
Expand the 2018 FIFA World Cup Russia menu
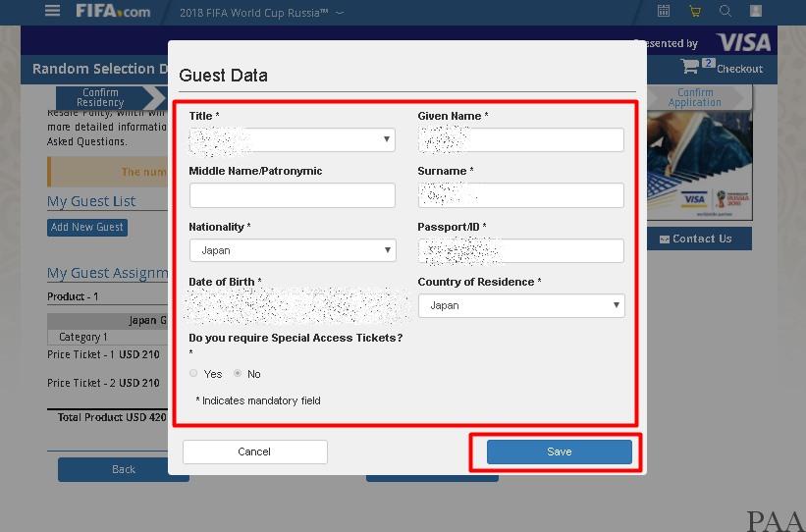(x=262, y=13)
